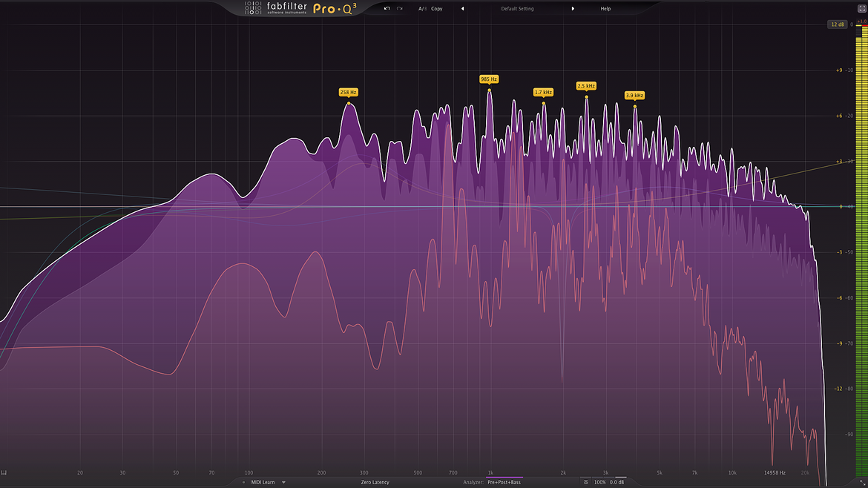This screenshot has height=488, width=868.
Task: Click the +1.0 peak level readout
Action: [861, 21]
